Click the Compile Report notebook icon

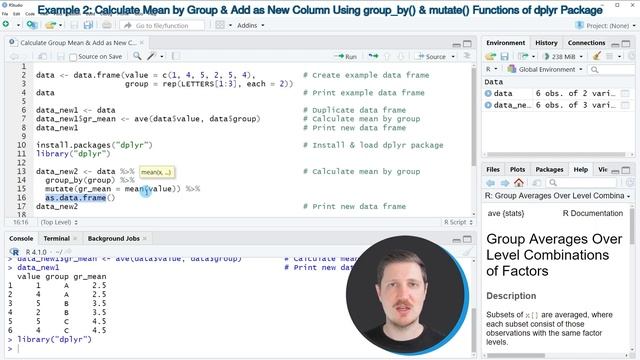(176, 56)
